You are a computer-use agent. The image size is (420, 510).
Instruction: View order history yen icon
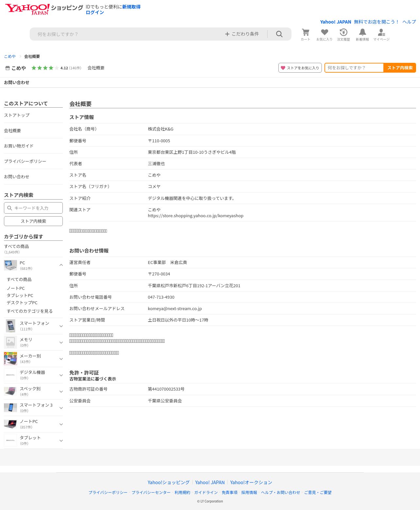coord(343,35)
